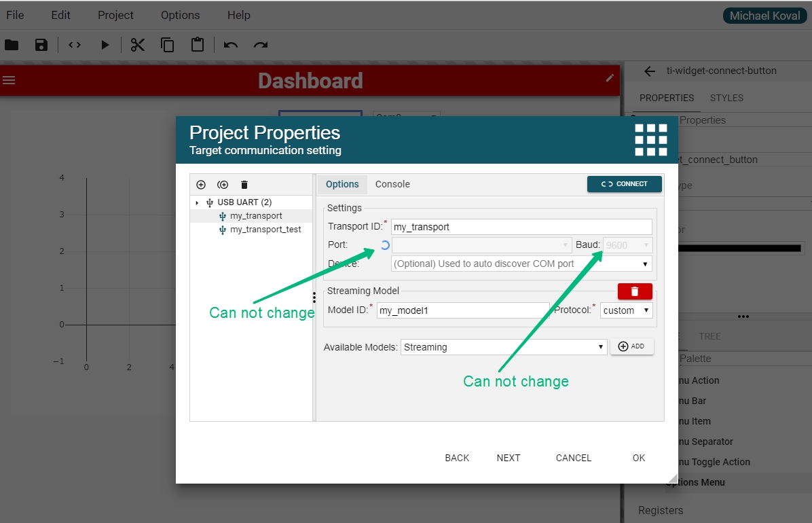The height and width of the screenshot is (523, 812).
Task: Open the Protocol custom dropdown
Action: coord(626,310)
